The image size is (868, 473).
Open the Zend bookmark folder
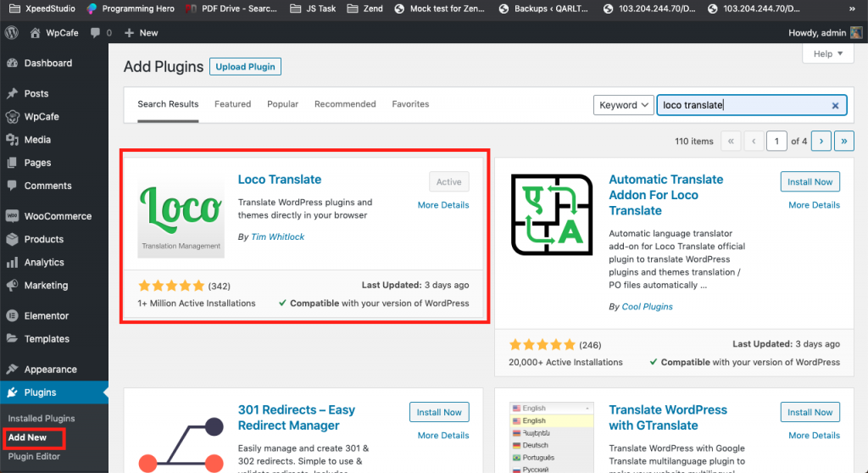coord(364,8)
